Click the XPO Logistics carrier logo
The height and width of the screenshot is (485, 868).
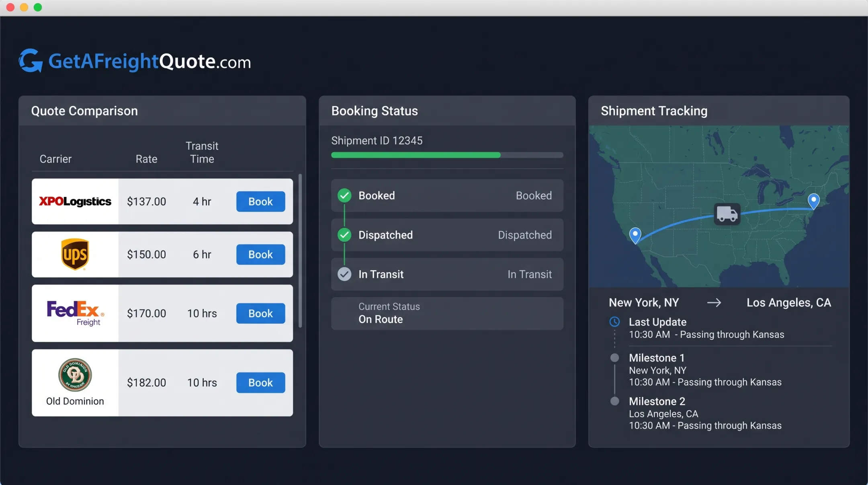tap(75, 201)
